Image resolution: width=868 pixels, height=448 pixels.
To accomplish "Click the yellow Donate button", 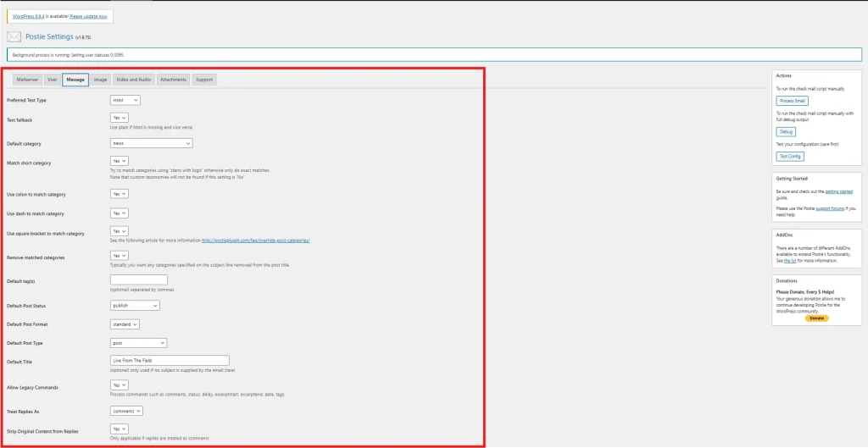I will click(817, 318).
